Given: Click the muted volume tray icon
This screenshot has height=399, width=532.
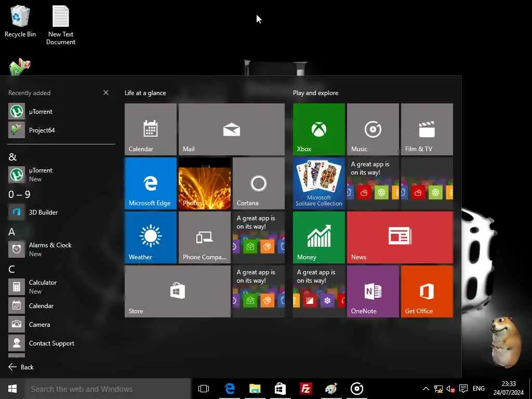Looking at the screenshot, I should [450, 389].
